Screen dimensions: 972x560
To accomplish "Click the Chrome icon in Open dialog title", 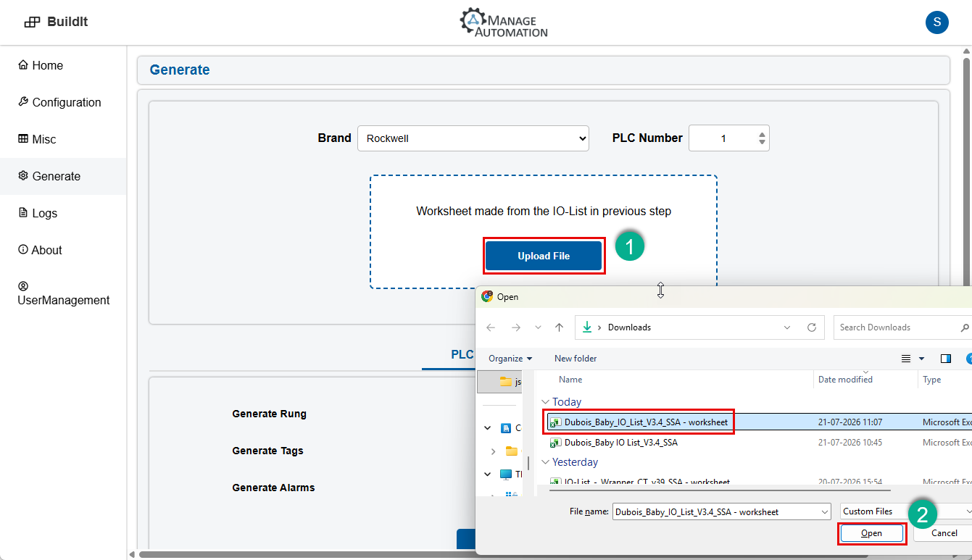I will tap(487, 296).
